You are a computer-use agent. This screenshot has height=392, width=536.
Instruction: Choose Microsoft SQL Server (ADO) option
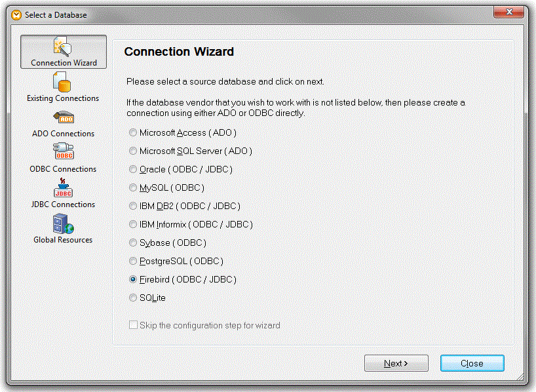click(133, 151)
